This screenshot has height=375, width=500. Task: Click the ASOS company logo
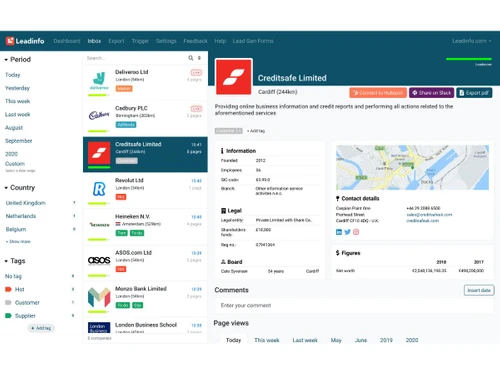[x=99, y=260]
